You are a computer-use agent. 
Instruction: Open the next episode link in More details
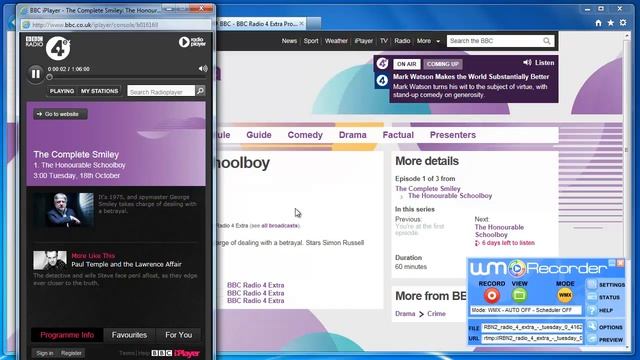click(499, 231)
